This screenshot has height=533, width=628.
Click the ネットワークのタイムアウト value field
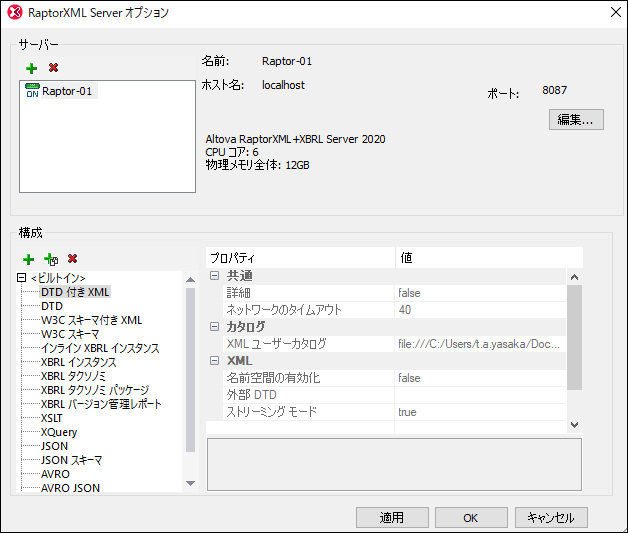pyautogui.click(x=480, y=310)
